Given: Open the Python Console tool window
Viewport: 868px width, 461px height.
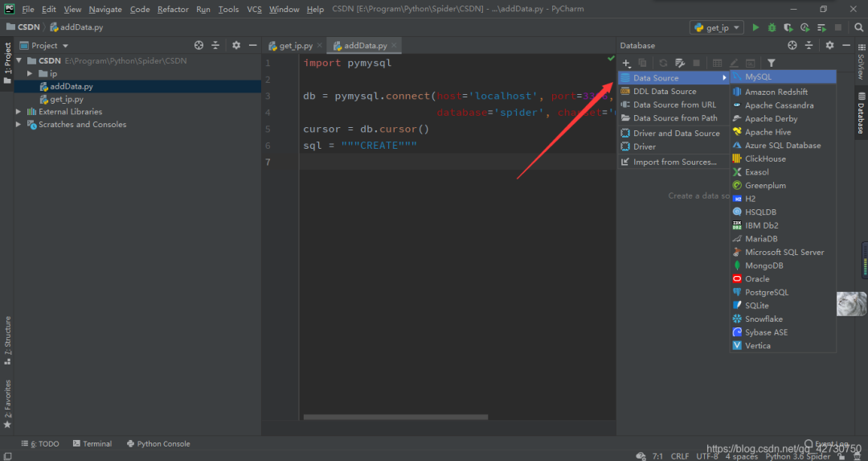Looking at the screenshot, I should (x=158, y=444).
